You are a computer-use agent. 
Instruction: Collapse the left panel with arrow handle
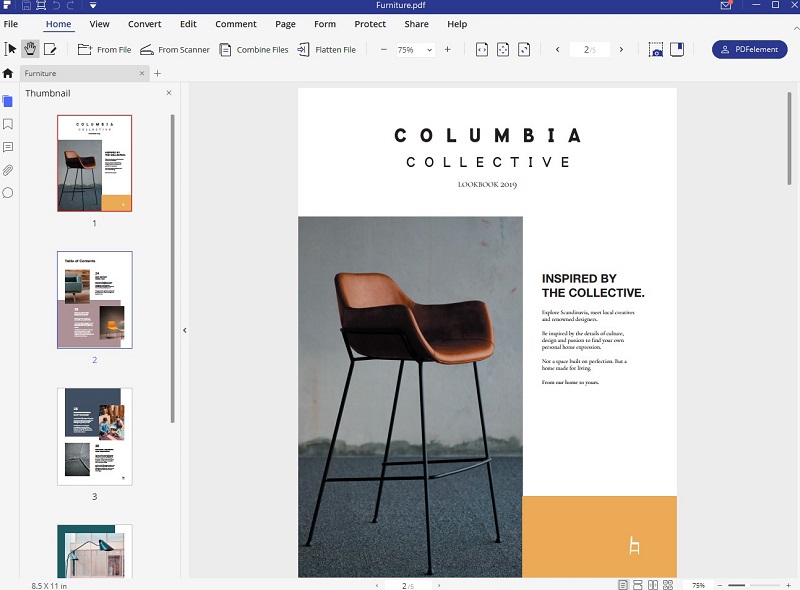click(184, 330)
